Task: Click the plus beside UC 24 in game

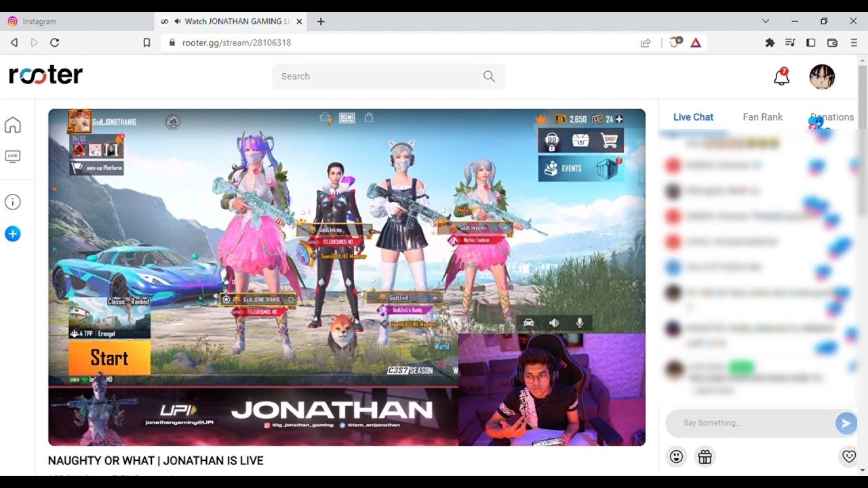Action: point(618,119)
